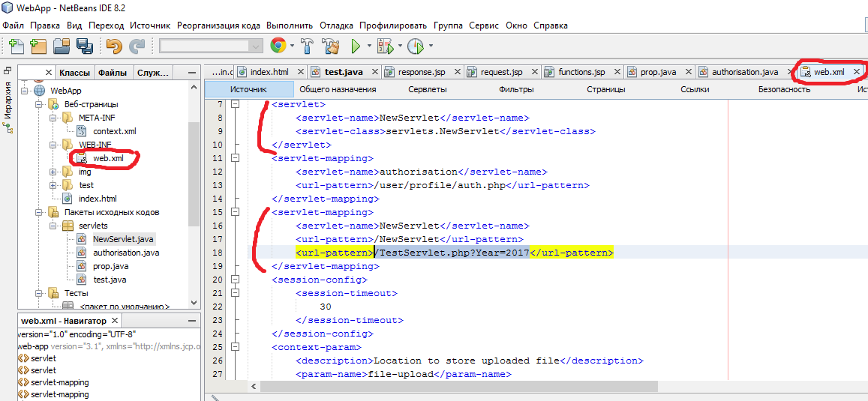Open the Справка menu

550,25
